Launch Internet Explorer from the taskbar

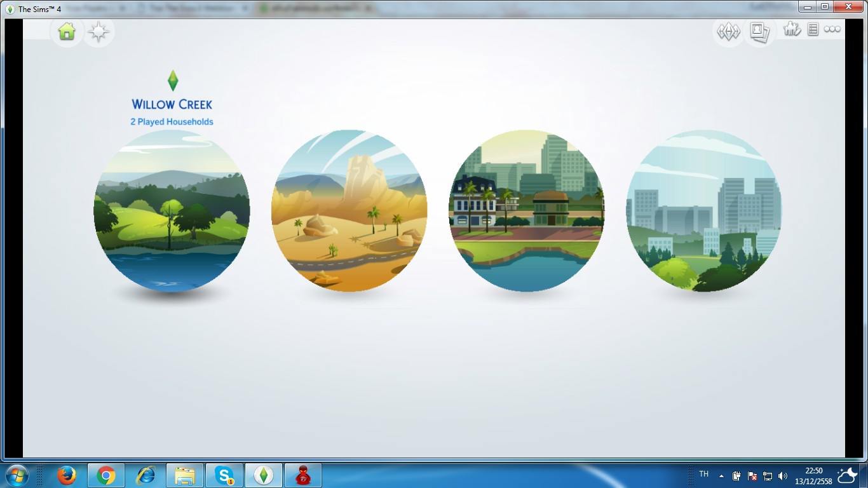point(146,475)
